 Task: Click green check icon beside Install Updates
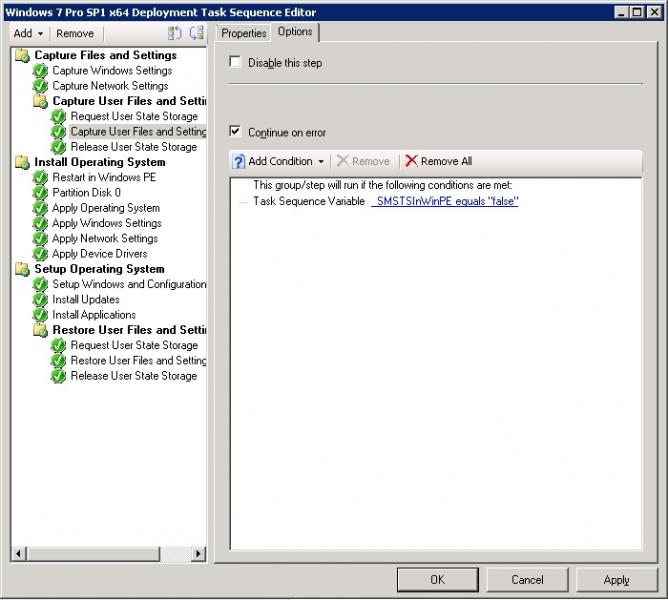click(x=40, y=300)
